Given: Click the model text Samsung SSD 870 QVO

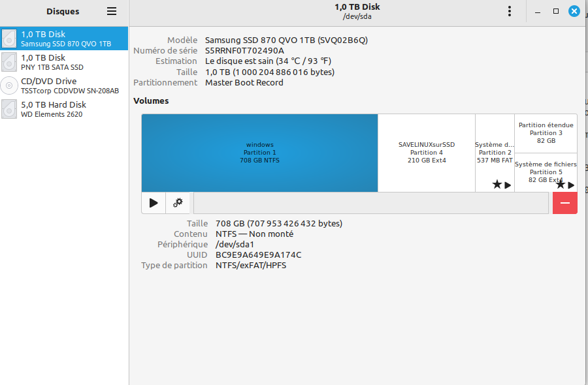Looking at the screenshot, I should 287,40.
